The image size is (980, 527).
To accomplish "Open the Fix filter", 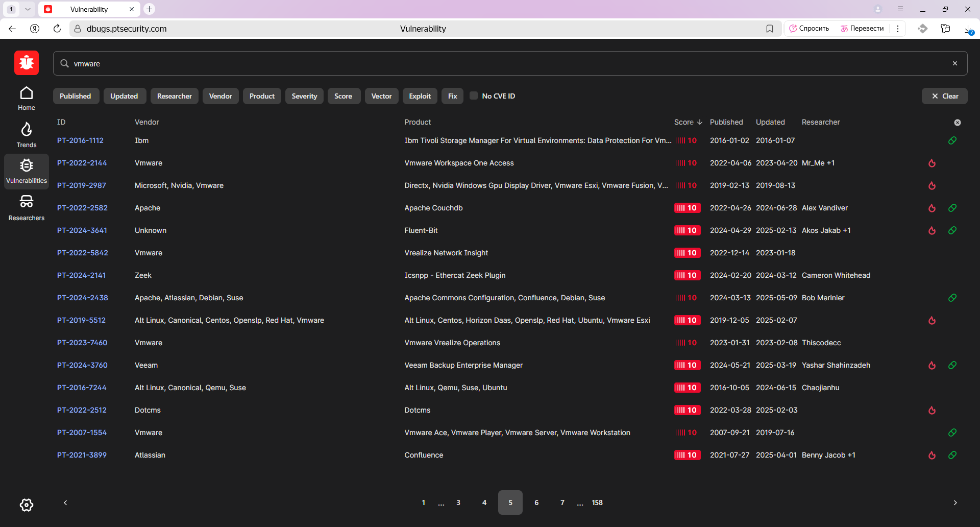I will 452,96.
